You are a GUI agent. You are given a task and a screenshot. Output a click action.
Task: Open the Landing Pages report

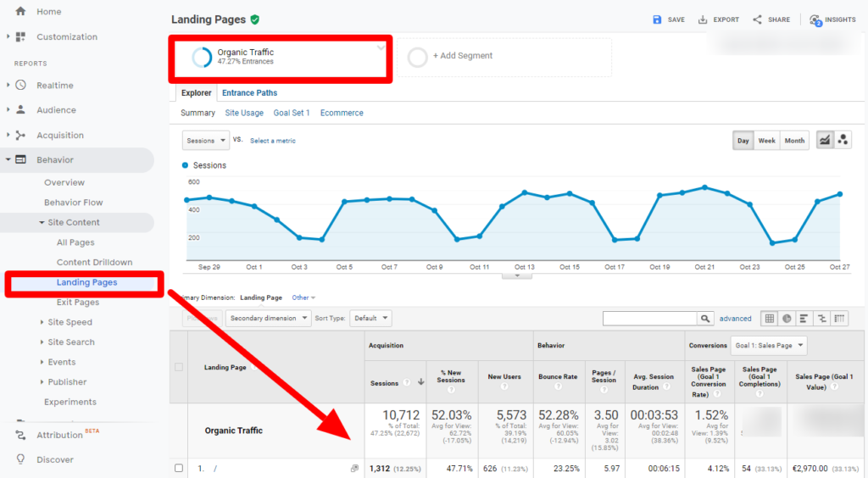87,282
